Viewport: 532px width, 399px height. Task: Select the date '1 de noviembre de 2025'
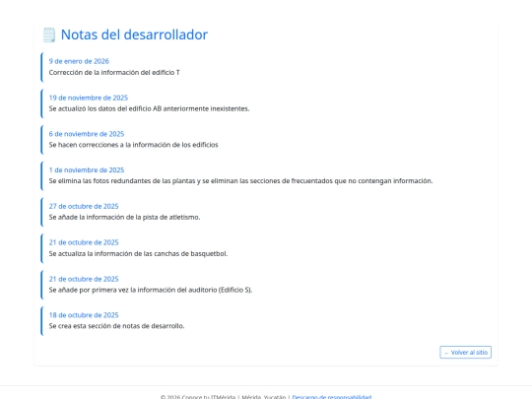point(87,169)
